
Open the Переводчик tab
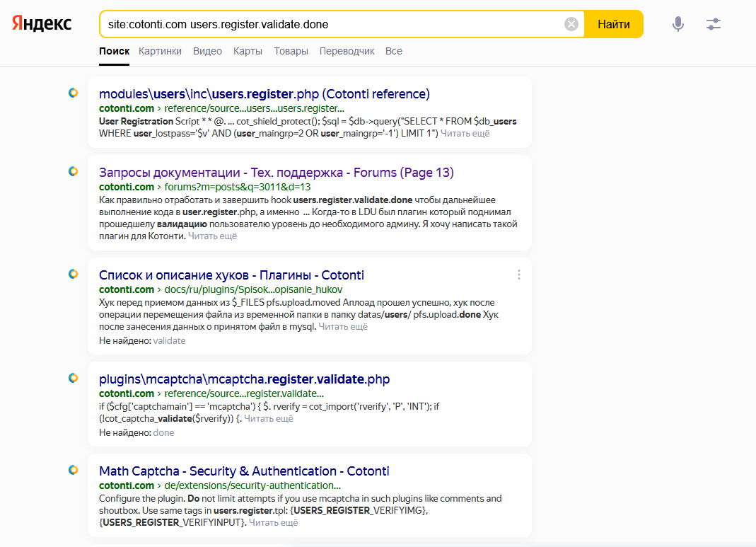[347, 51]
